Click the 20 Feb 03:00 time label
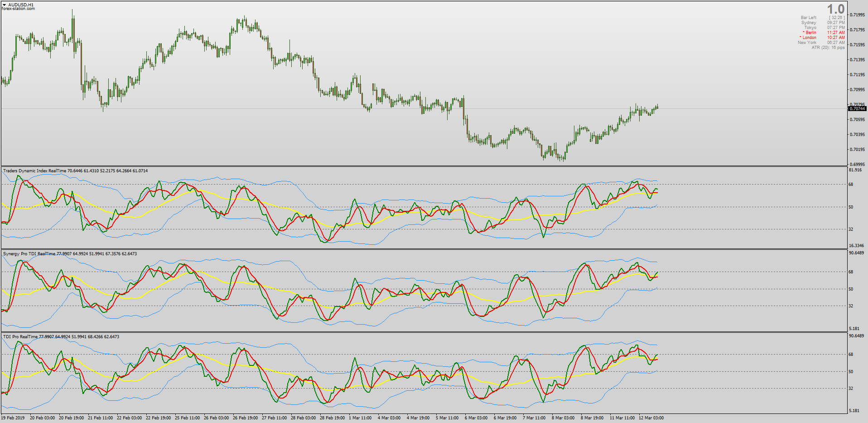This screenshot has height=423, width=868. [x=43, y=418]
